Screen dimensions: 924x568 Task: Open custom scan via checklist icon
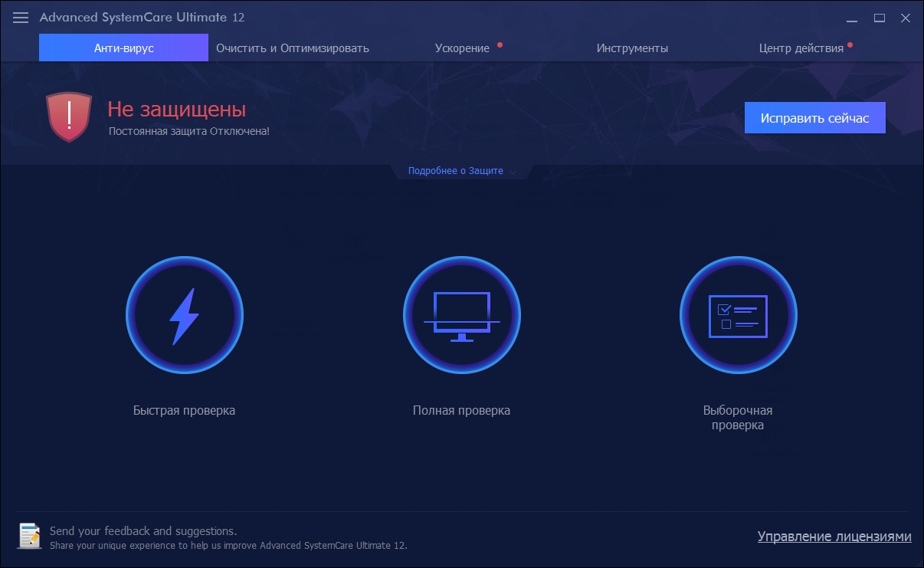tap(738, 315)
